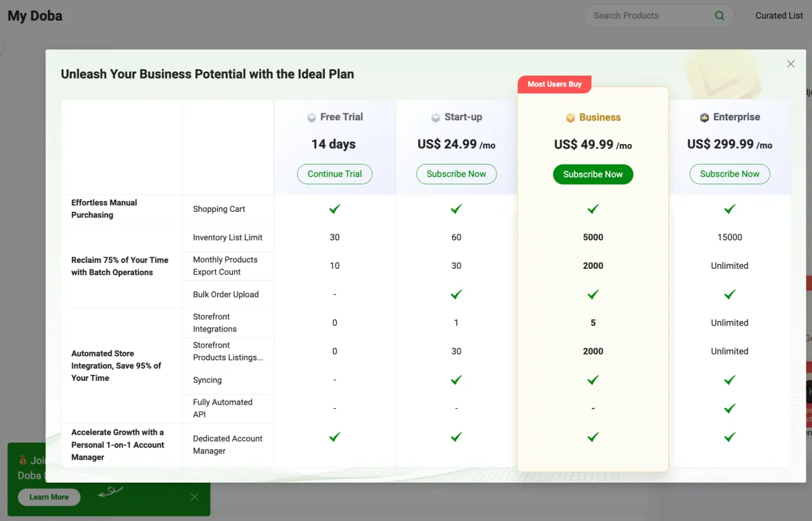
Task: Click Dedicated Account Manager checkmark under Start-up
Action: click(456, 437)
